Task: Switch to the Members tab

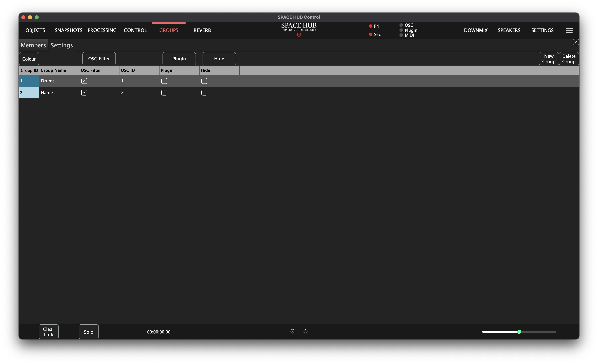Action: click(34, 45)
